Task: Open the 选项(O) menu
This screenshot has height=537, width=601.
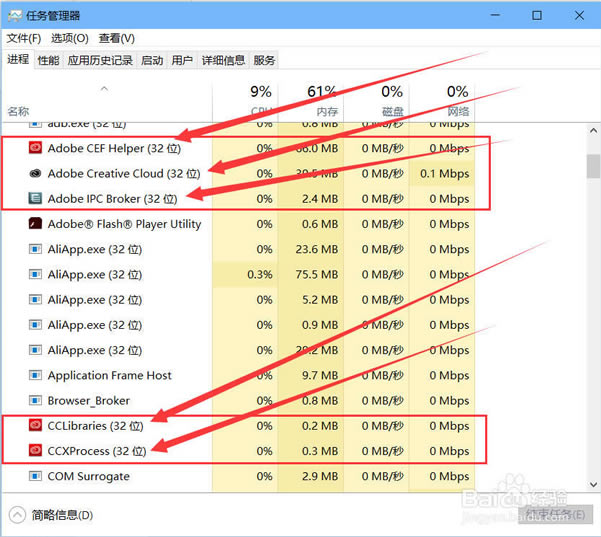Action: click(x=70, y=38)
